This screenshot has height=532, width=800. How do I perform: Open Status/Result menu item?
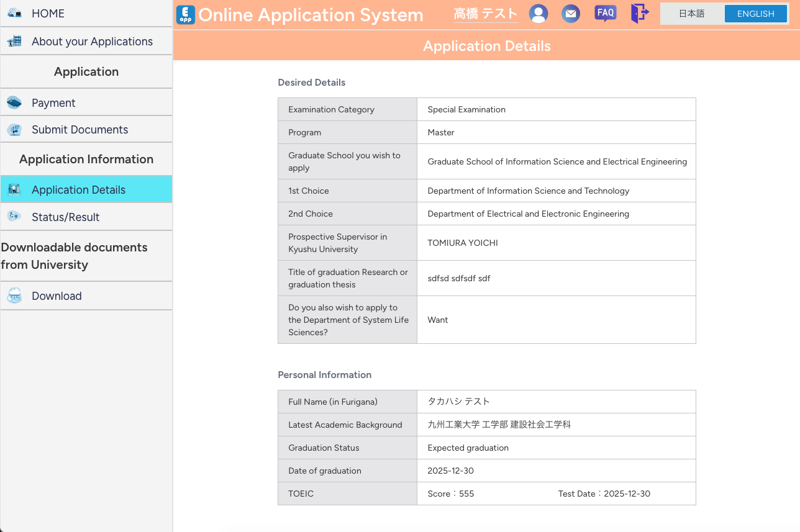(86, 217)
